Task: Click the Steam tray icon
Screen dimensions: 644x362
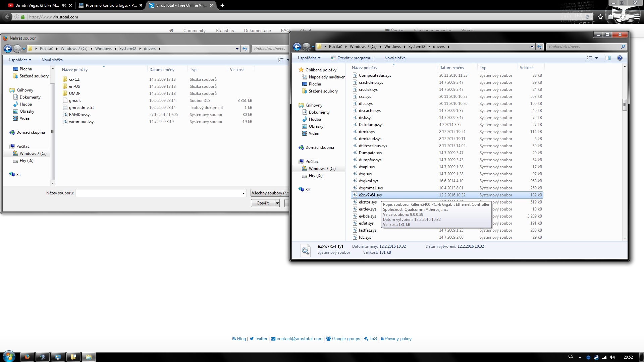Action: pyautogui.click(x=596, y=357)
